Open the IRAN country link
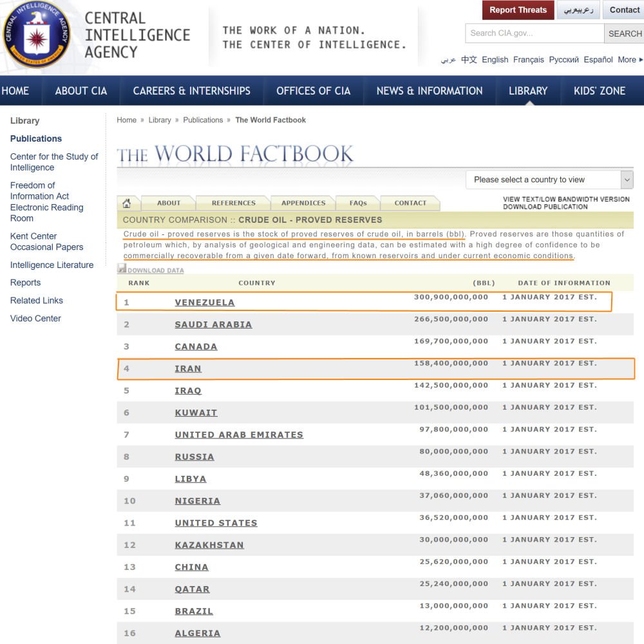 pos(188,368)
